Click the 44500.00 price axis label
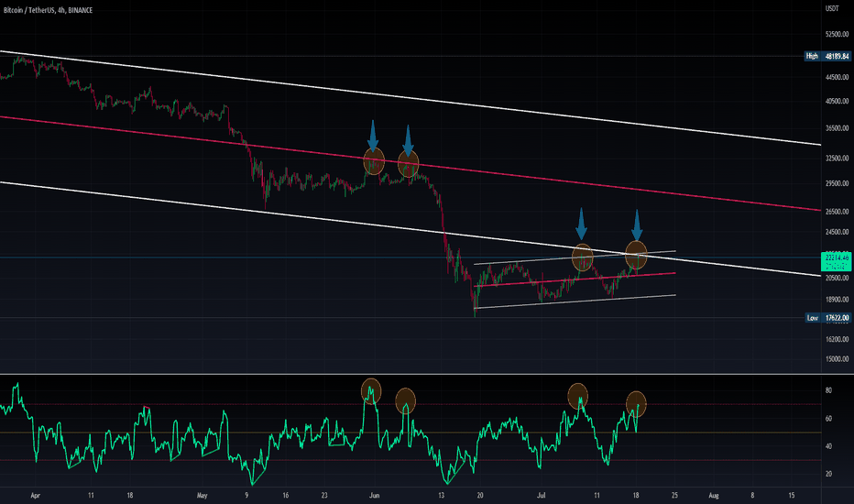This screenshot has width=854, height=504. click(x=838, y=77)
